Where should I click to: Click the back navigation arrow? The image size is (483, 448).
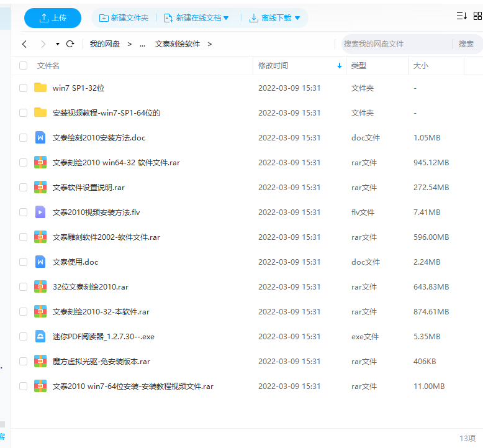tap(24, 44)
